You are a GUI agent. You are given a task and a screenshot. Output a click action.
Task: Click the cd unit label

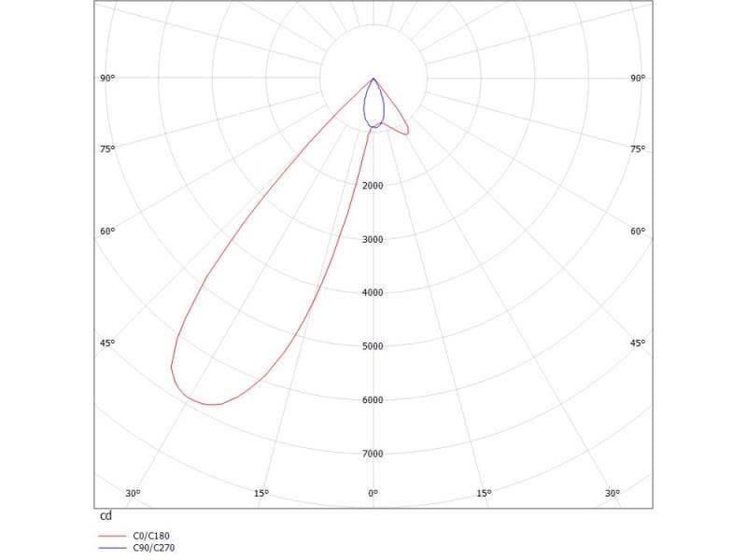[x=106, y=513]
